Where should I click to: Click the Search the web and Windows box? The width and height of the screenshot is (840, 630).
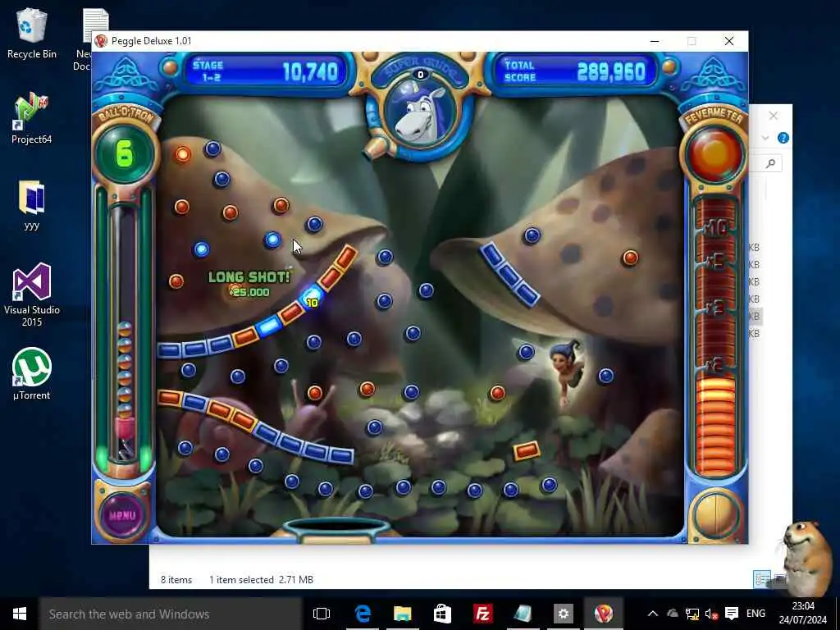[x=171, y=614]
